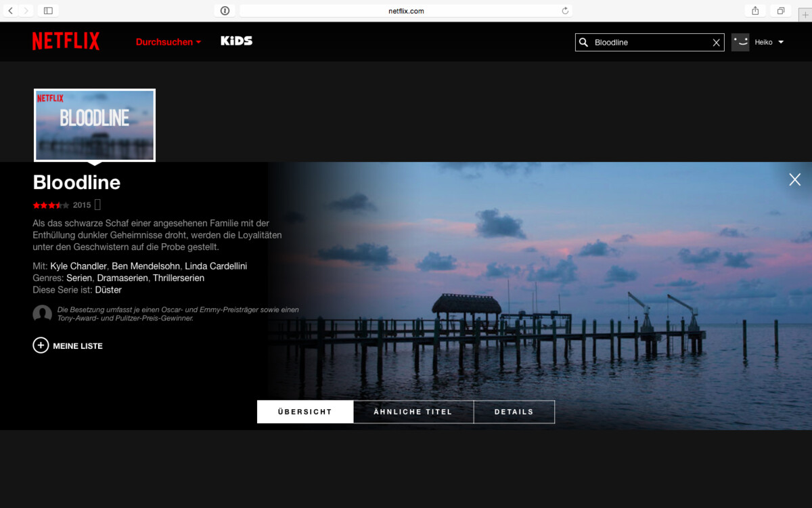Focus the search field containing Bloodline

(x=650, y=42)
